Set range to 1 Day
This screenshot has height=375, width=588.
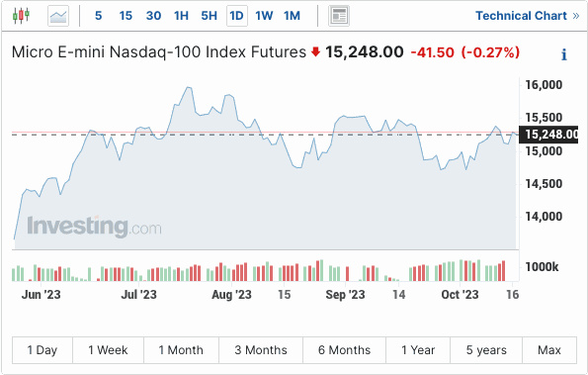pos(42,350)
